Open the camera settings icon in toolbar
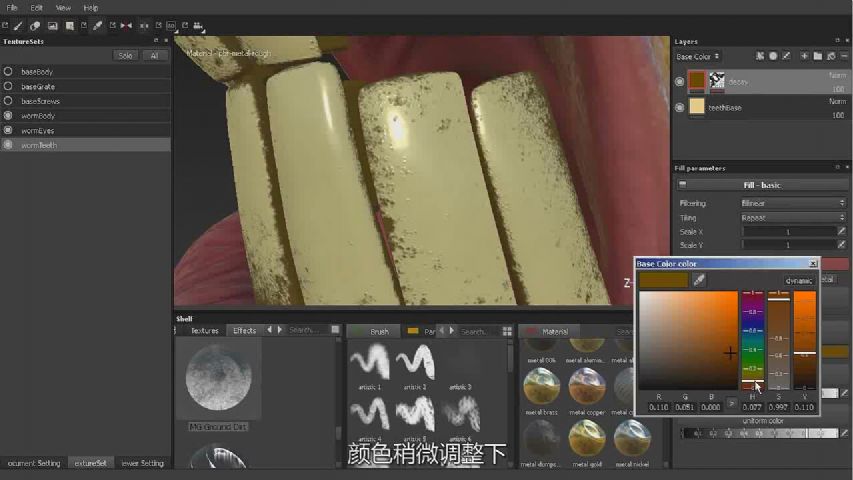Screen dimensions: 853x480 (x=198, y=26)
